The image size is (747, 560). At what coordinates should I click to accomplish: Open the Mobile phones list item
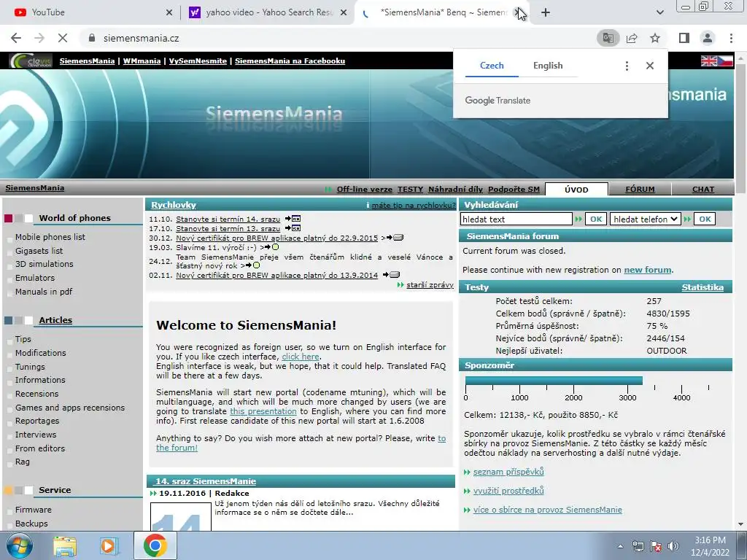tap(50, 237)
